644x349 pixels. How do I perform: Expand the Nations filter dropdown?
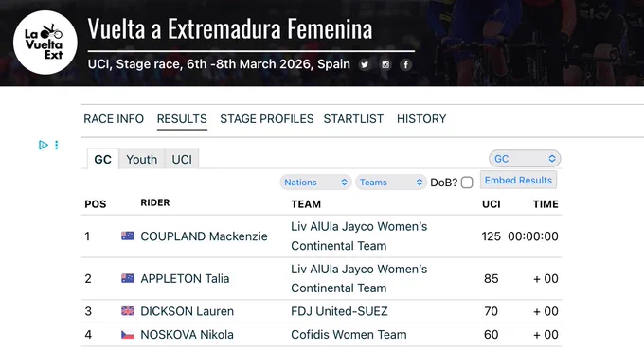(315, 183)
